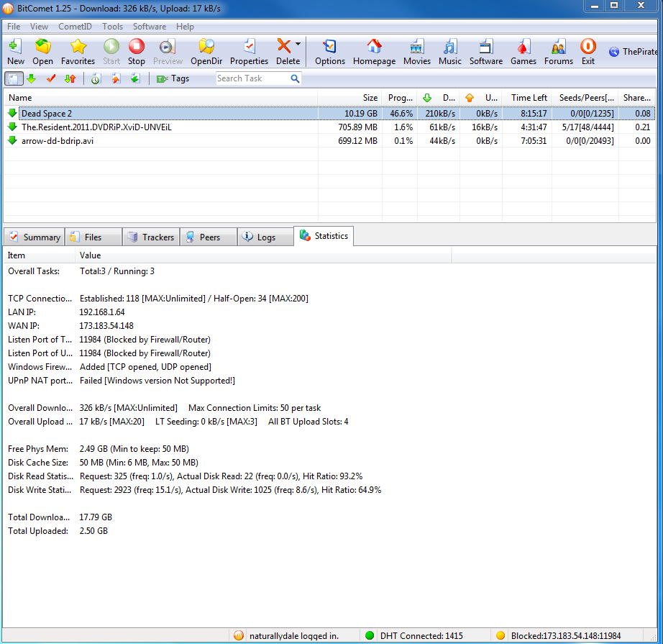Sort tasks by Size column header
The height and width of the screenshot is (644, 663).
(349, 98)
